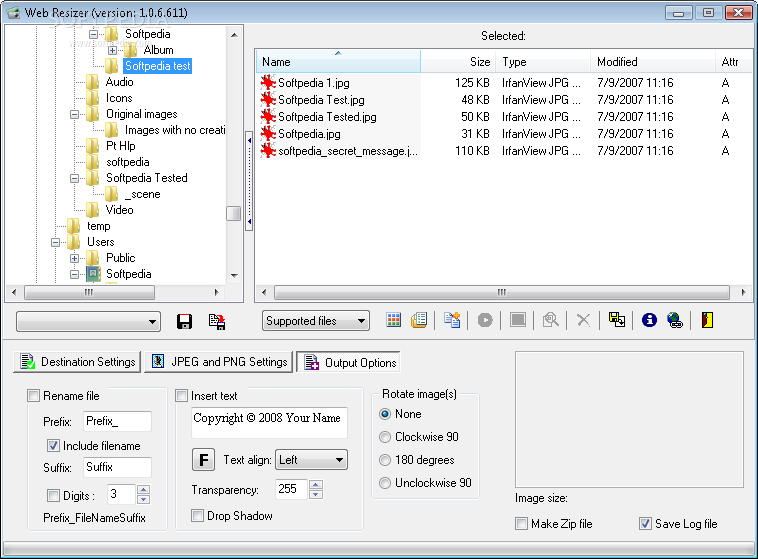Viewport: 758px width, 559px height.
Task: Click the preview magnifier icon
Action: coord(551,320)
